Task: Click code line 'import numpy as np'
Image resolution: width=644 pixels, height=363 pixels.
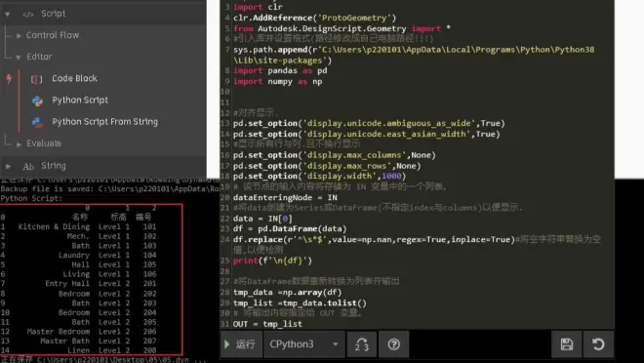Action: pos(278,81)
